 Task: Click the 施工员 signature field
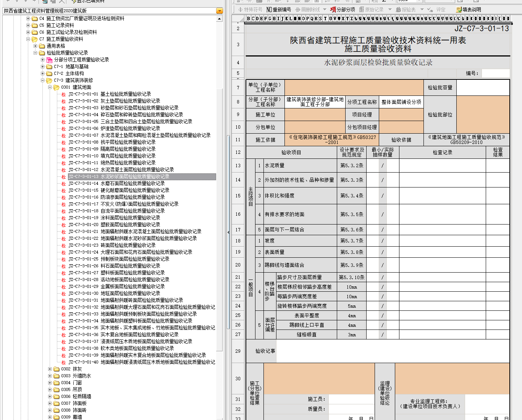coord(351,399)
